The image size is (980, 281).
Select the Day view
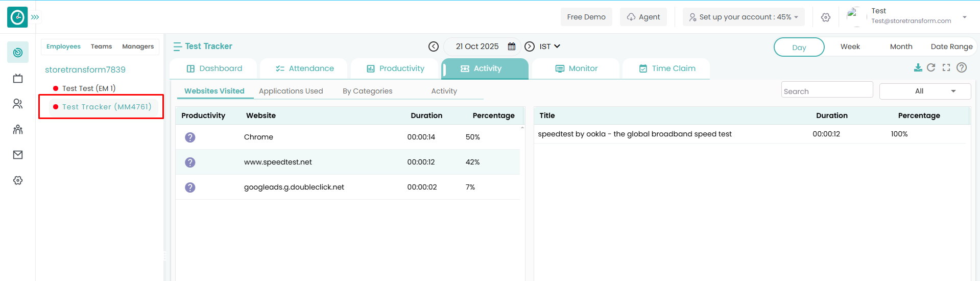[799, 47]
